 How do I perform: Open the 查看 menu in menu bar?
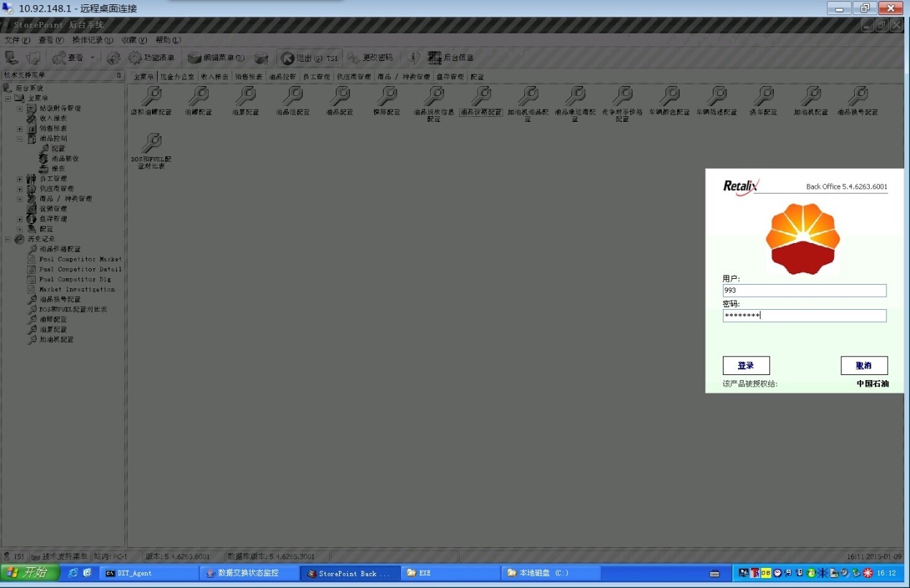(x=51, y=40)
